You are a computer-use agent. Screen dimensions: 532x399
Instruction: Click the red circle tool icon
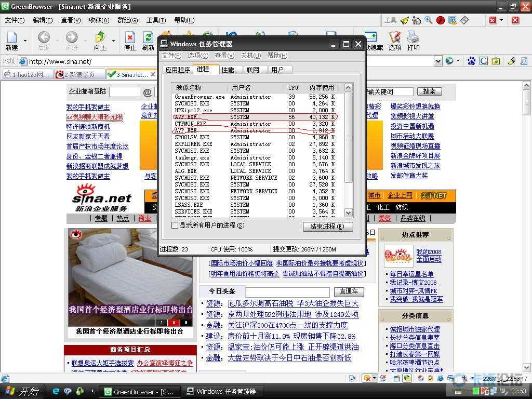point(441,20)
